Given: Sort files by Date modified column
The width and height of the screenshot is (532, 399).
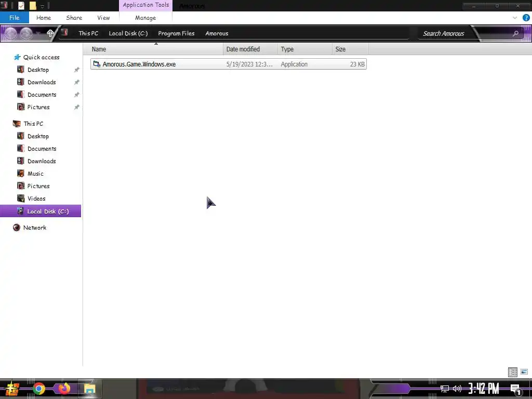Looking at the screenshot, I should point(250,49).
